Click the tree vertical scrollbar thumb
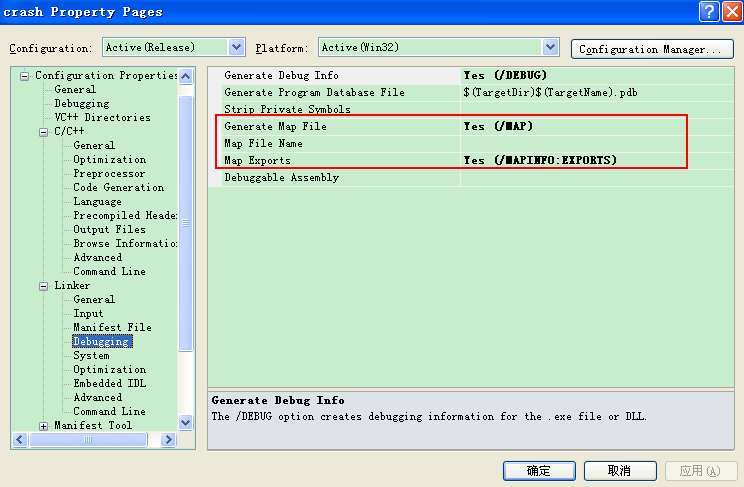The height and width of the screenshot is (487, 744). click(186, 223)
